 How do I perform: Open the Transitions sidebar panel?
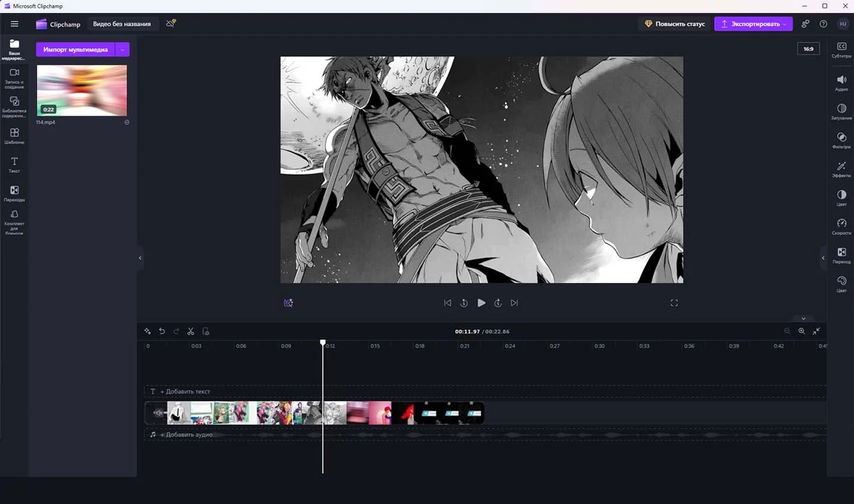14,194
